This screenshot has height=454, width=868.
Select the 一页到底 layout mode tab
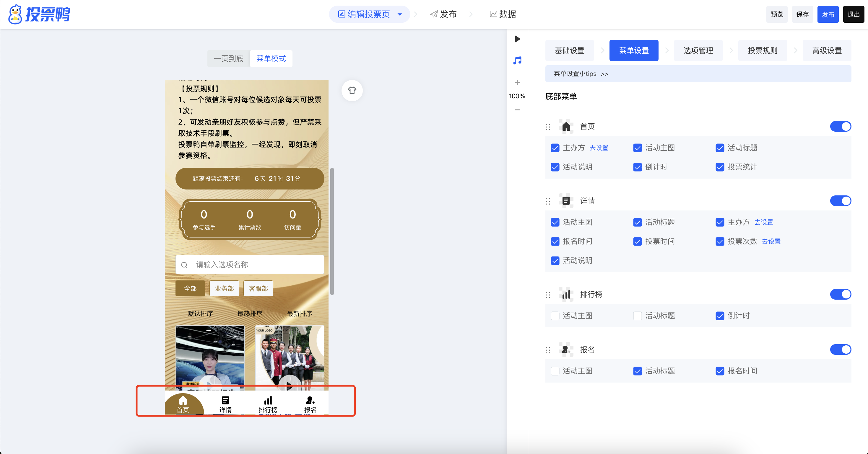[x=228, y=59]
